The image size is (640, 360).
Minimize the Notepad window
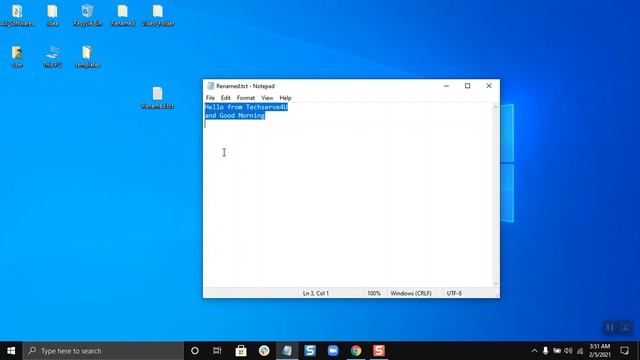(446, 86)
